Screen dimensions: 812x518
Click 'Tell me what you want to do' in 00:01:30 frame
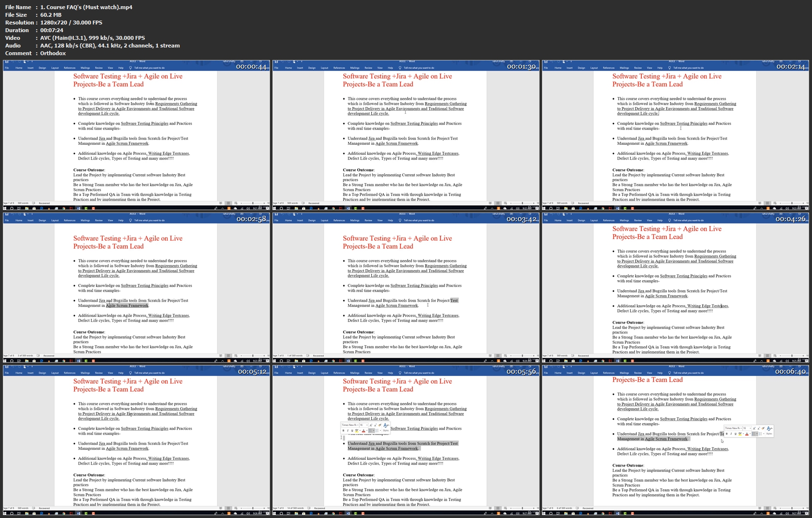point(419,68)
